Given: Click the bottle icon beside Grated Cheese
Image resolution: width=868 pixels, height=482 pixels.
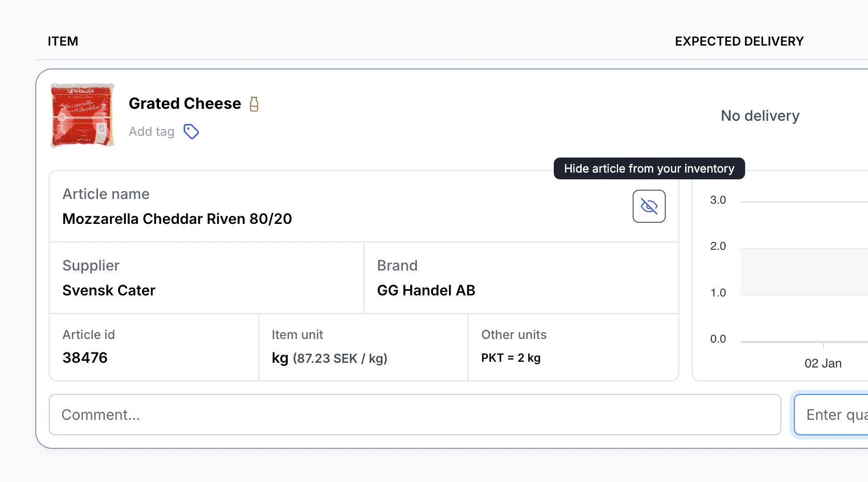Looking at the screenshot, I should [254, 104].
